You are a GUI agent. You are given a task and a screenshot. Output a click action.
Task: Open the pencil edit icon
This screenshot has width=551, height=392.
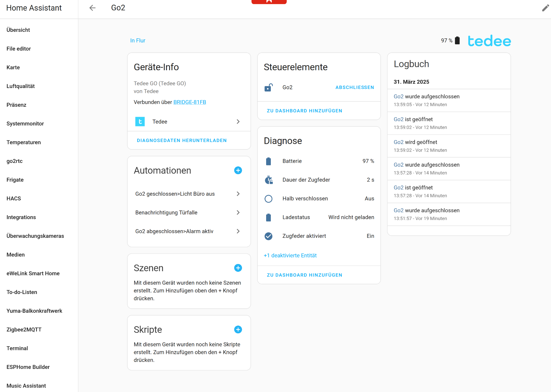(x=545, y=8)
